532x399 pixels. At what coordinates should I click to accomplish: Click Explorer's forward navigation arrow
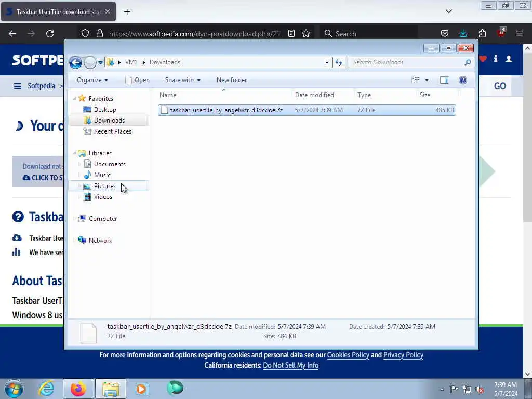click(x=90, y=62)
